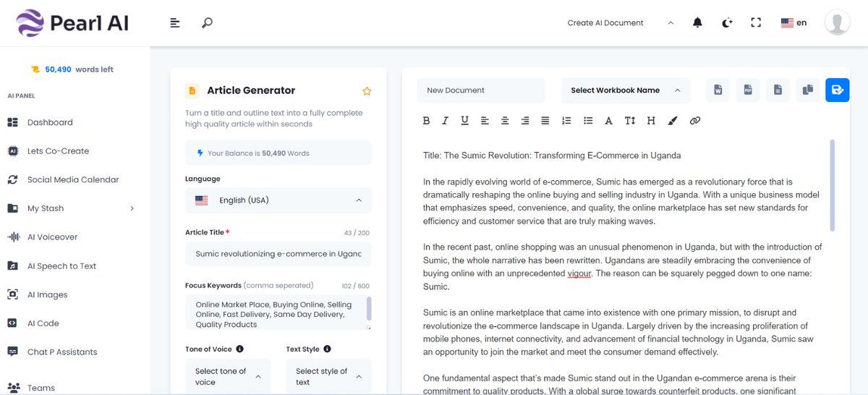Export document as PDF
868x395 pixels.
(x=748, y=90)
